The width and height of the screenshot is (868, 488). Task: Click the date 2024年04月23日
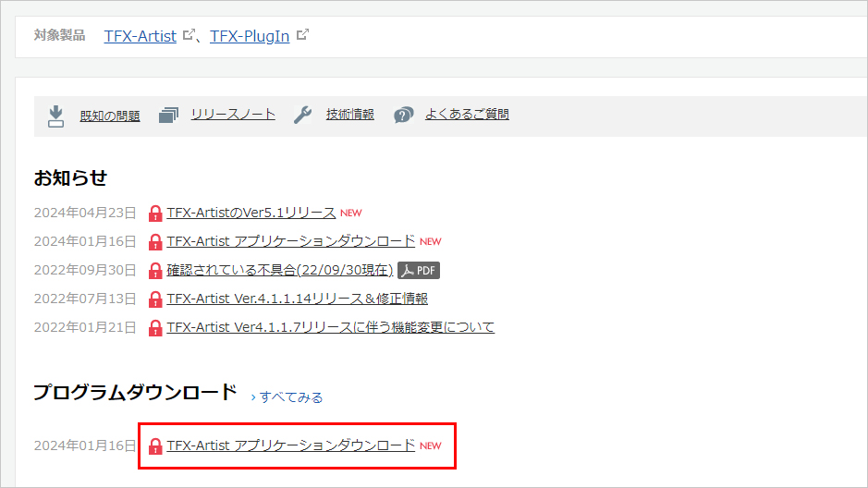85,213
